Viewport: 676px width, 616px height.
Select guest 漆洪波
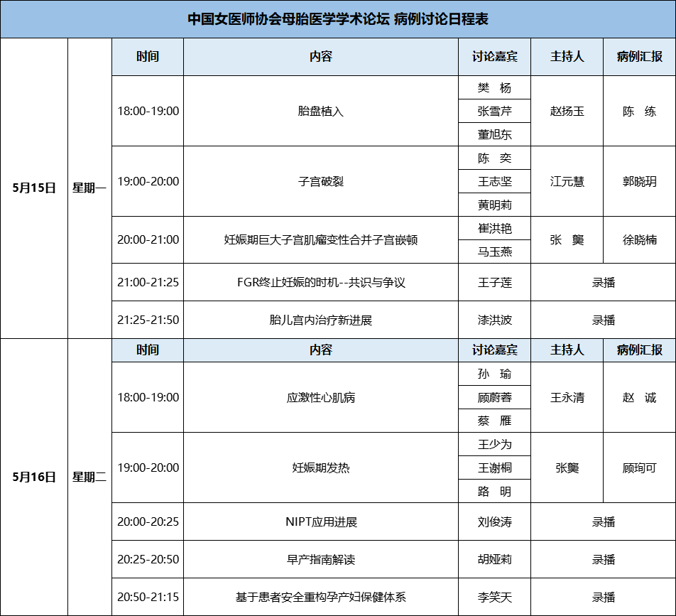point(494,320)
